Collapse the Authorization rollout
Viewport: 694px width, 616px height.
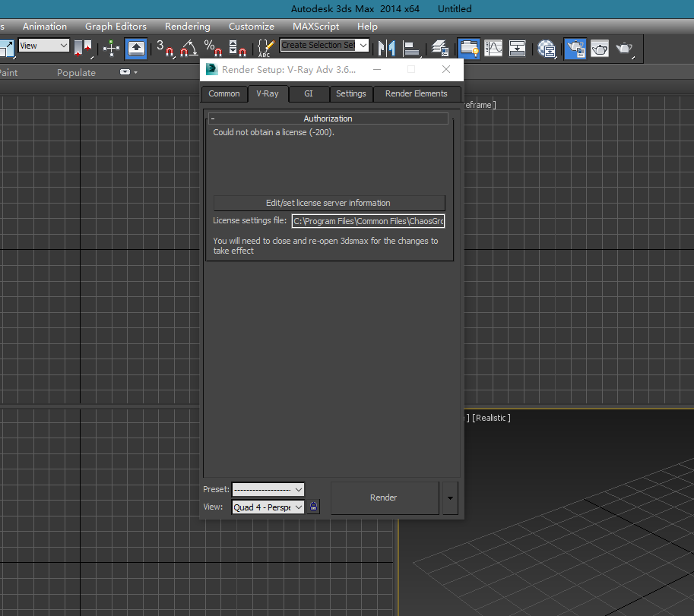click(x=328, y=118)
